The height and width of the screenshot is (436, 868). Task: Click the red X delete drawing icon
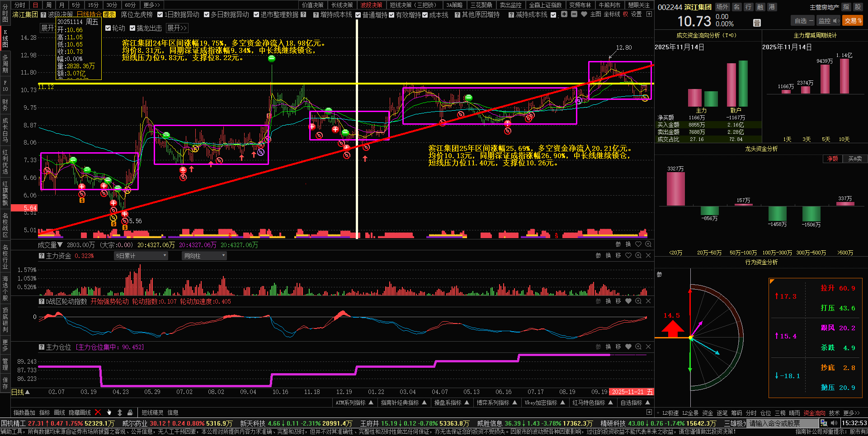point(98,412)
